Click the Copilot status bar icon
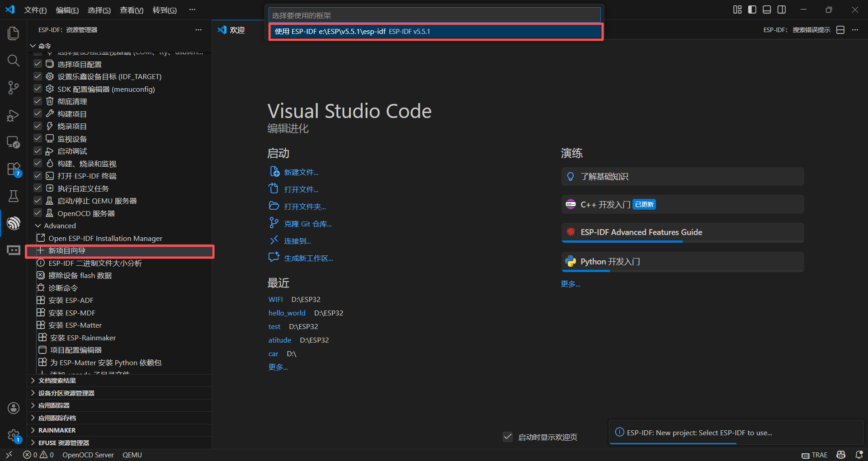868x461 pixels. point(841,455)
